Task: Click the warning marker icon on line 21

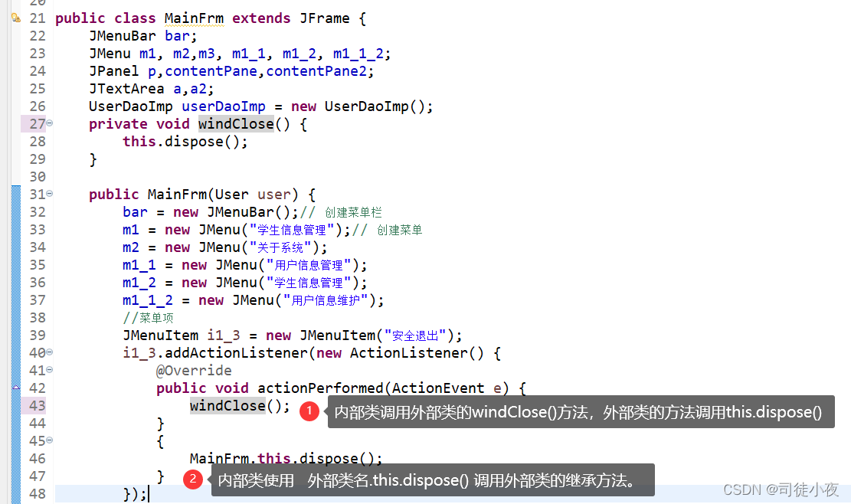Action: coord(16,18)
